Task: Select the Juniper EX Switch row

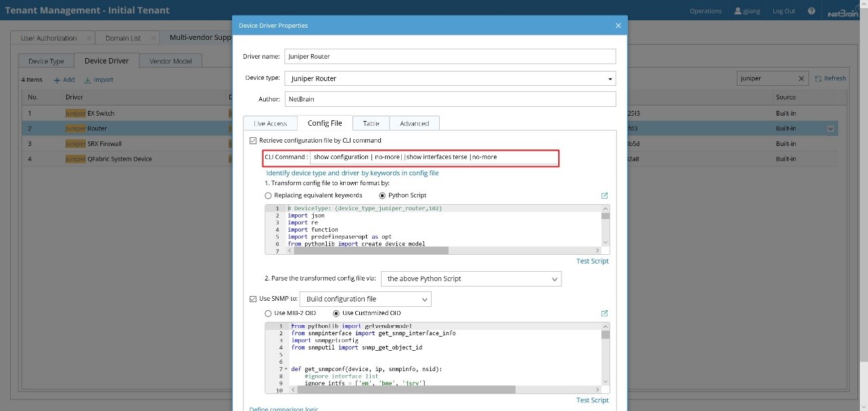Action: [x=430, y=113]
